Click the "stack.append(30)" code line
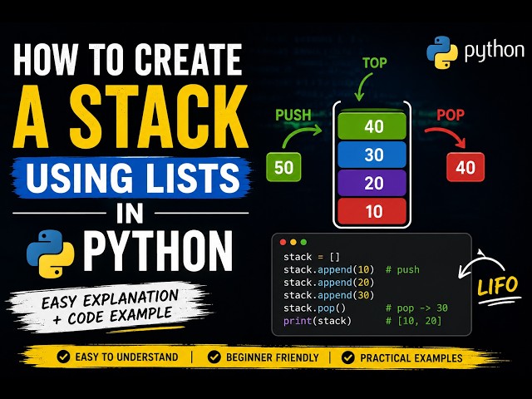Viewport: 532px width, 399px height. [329, 295]
